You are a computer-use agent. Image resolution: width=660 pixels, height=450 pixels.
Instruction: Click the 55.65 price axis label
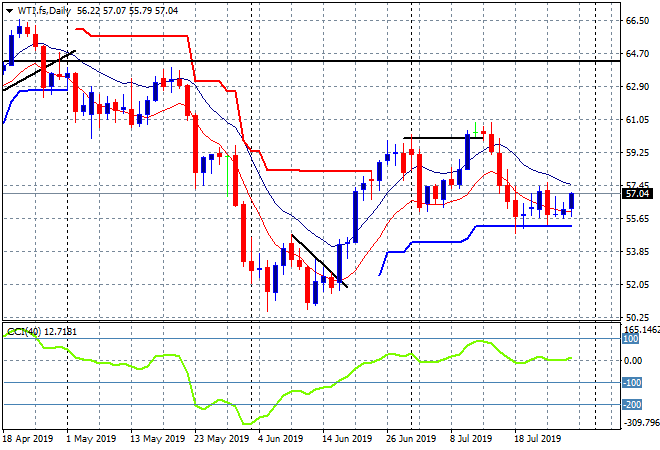(x=637, y=218)
